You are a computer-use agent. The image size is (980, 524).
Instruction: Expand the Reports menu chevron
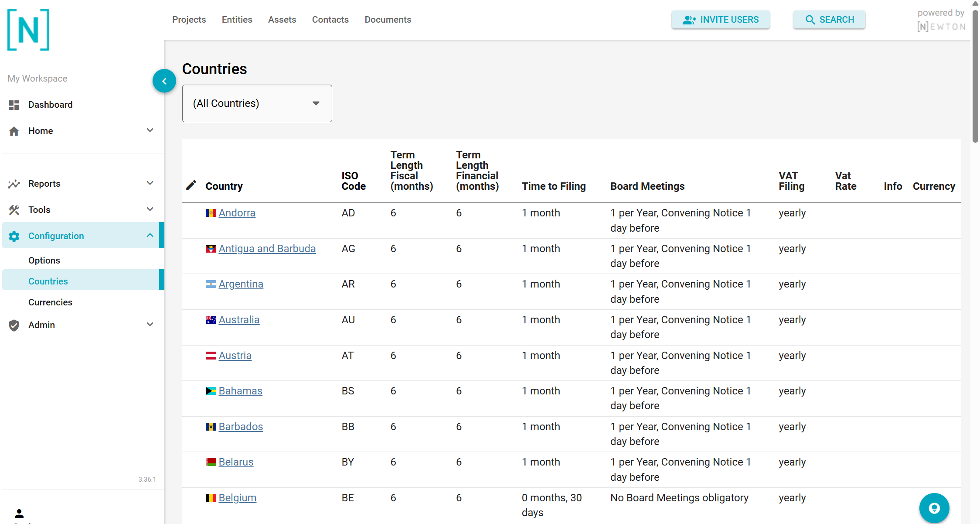click(x=150, y=183)
